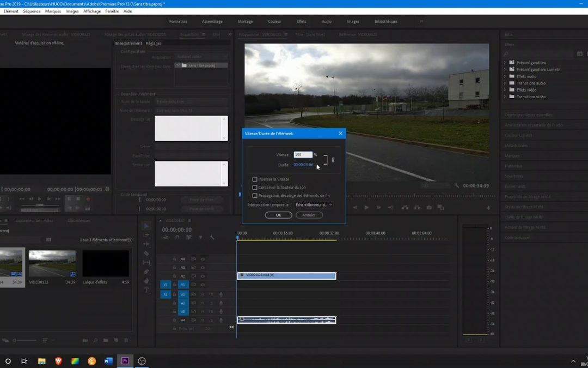The width and height of the screenshot is (588, 368).
Task: Expand Transitions vidéo in the Effets panel
Action: 504,96
